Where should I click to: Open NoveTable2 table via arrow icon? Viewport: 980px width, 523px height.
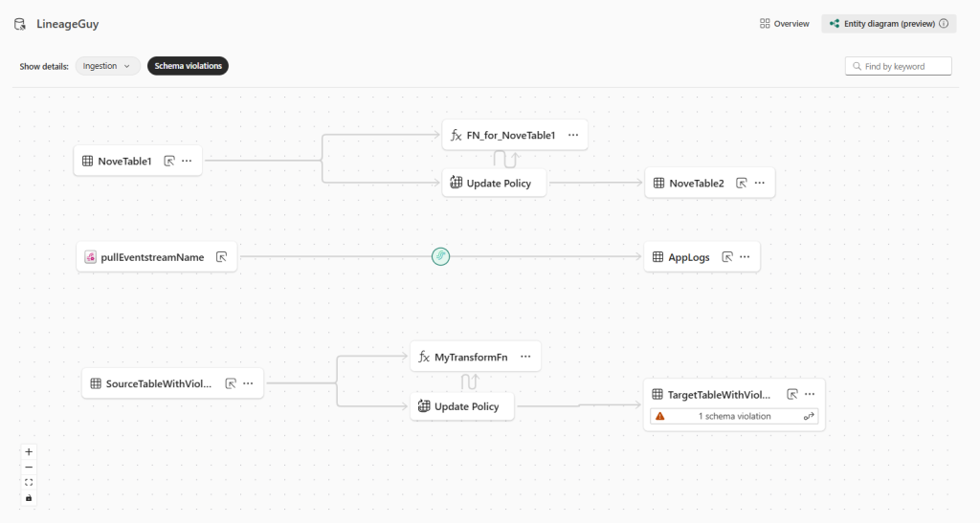741,184
